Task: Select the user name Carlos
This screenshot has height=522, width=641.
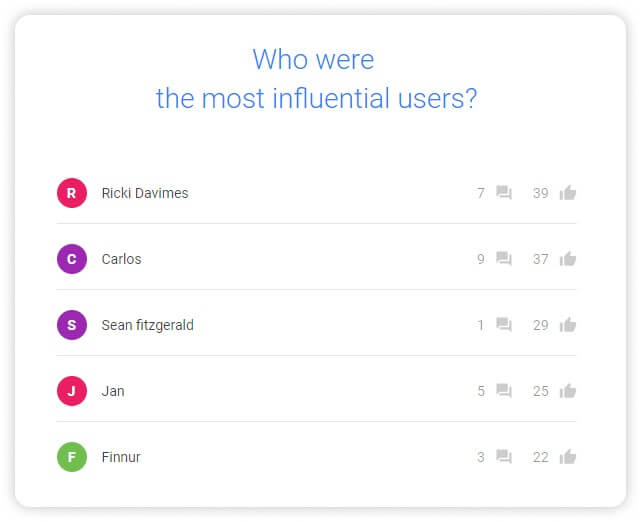Action: (x=122, y=259)
